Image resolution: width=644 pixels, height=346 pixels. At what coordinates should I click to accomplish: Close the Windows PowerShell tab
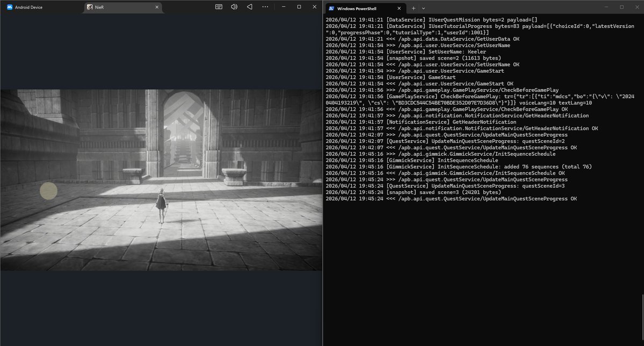point(399,8)
